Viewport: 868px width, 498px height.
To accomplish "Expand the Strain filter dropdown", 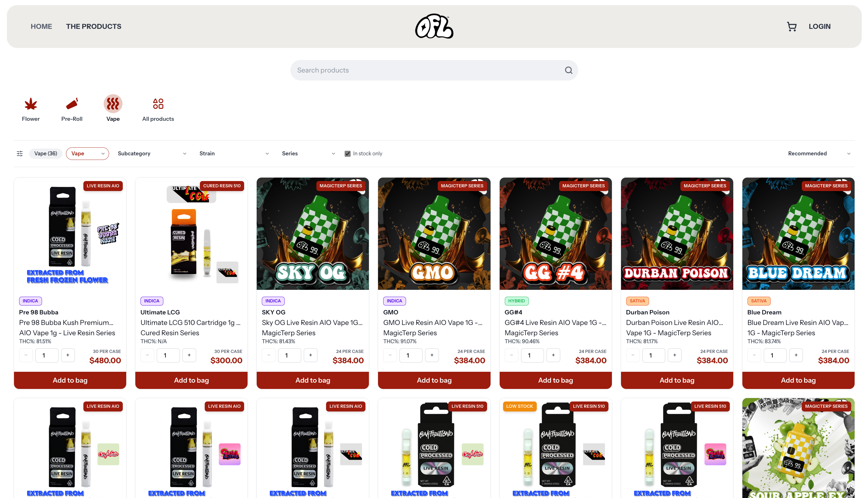I will click(x=234, y=154).
